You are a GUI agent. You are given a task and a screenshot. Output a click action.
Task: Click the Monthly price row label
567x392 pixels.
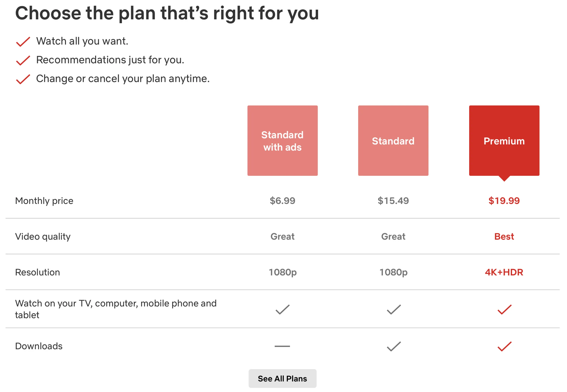(44, 201)
